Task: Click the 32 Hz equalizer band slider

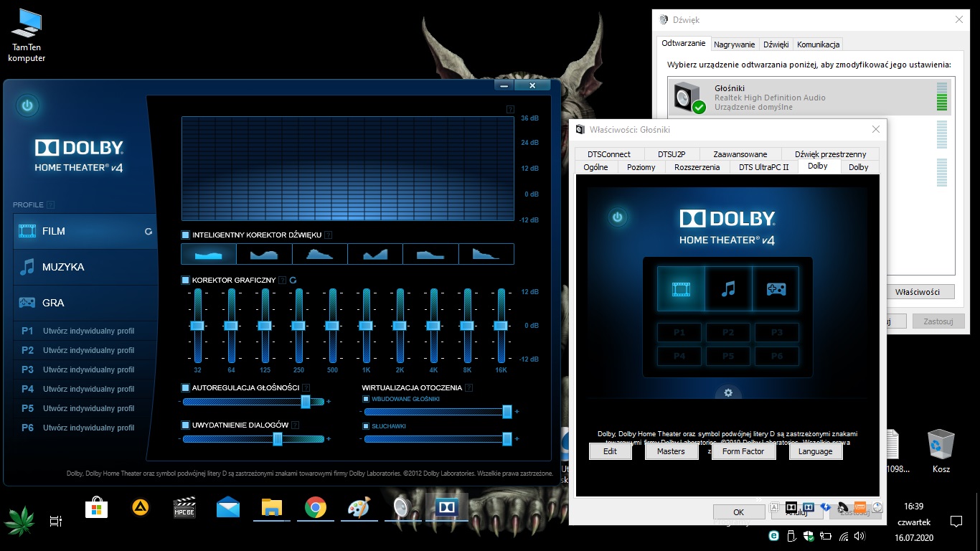Action: pyautogui.click(x=197, y=325)
